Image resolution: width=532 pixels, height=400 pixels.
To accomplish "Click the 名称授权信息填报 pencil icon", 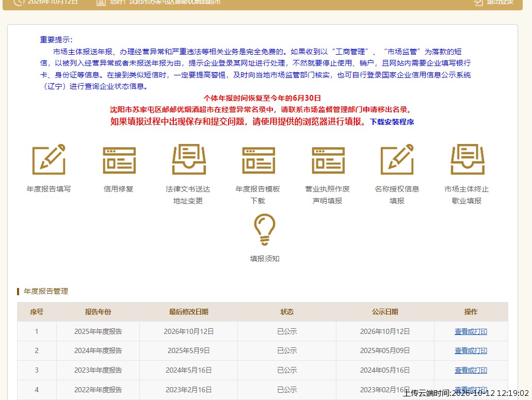I will tap(397, 159).
